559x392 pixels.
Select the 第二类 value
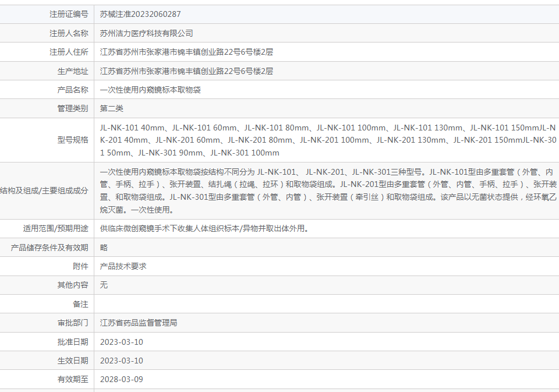coord(112,108)
